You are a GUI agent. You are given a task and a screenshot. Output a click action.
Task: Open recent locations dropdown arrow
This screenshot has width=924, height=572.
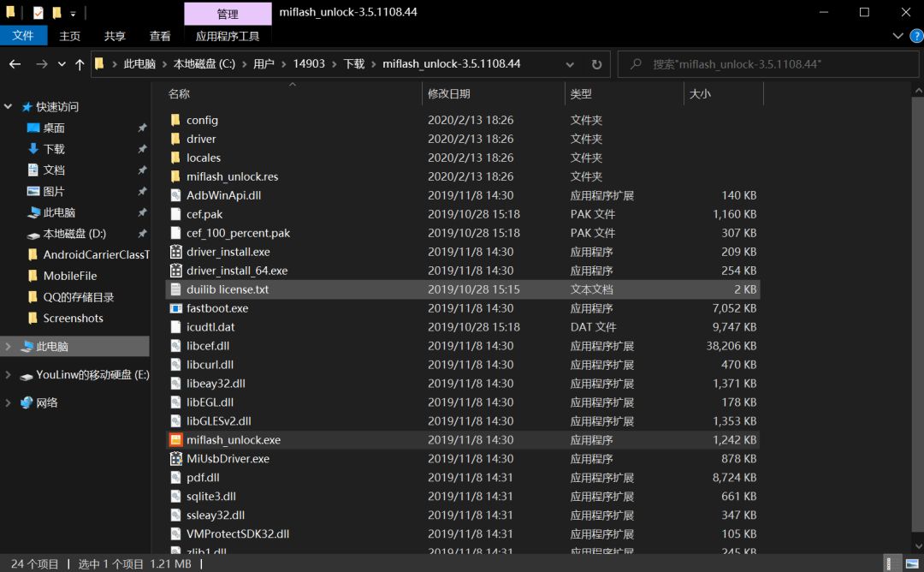point(62,64)
